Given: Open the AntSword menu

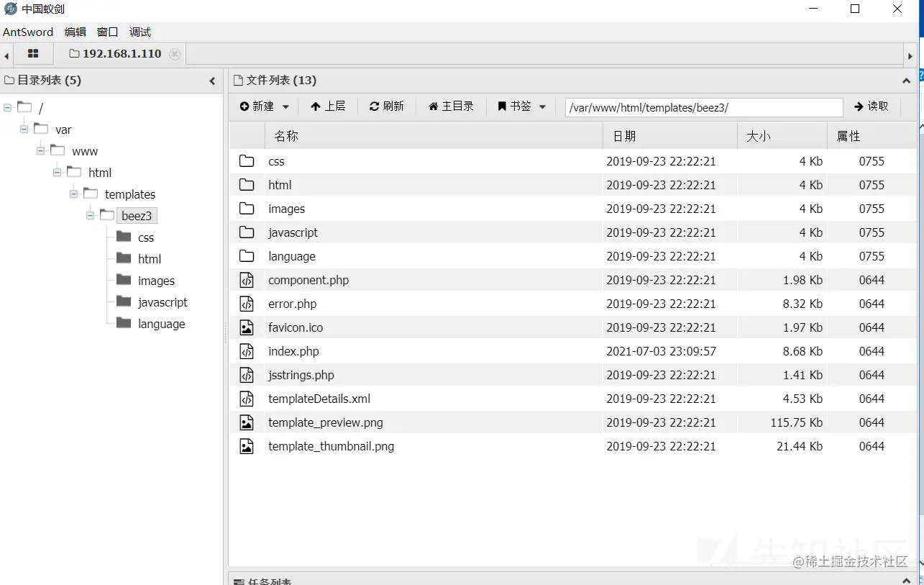Looking at the screenshot, I should (x=28, y=32).
